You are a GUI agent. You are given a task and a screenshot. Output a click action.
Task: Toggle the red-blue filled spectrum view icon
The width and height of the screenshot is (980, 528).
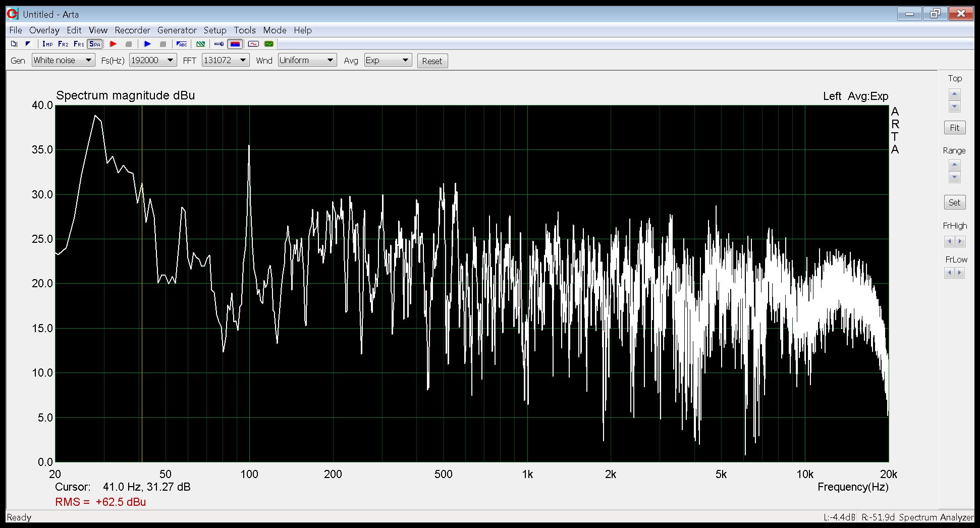(x=235, y=44)
